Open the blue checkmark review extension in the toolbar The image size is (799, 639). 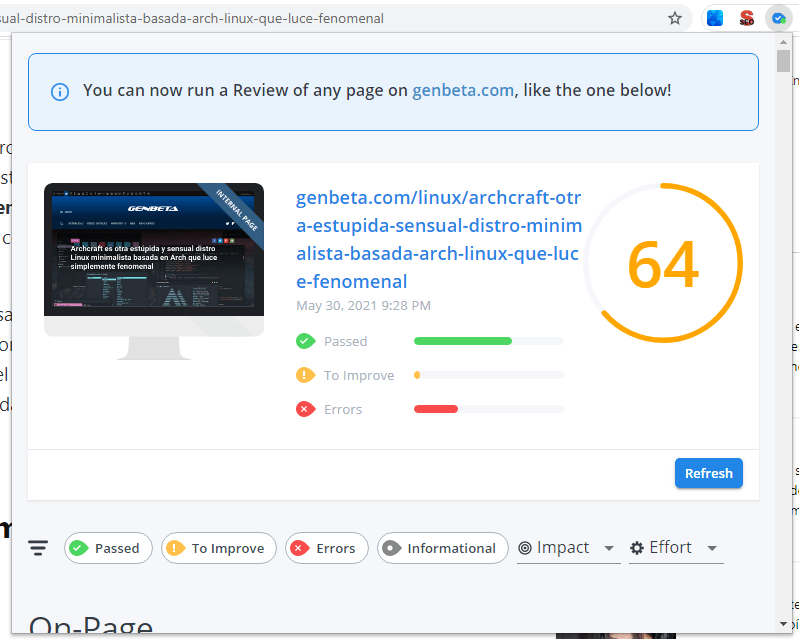click(x=778, y=18)
